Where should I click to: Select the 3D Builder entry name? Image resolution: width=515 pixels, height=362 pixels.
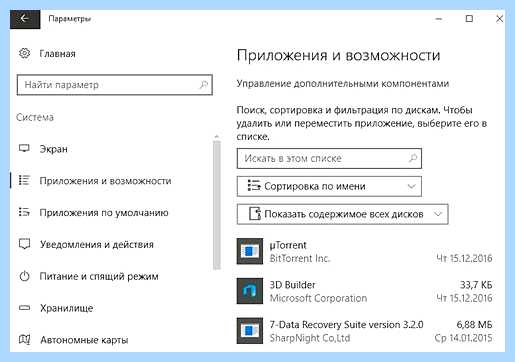pyautogui.click(x=292, y=285)
